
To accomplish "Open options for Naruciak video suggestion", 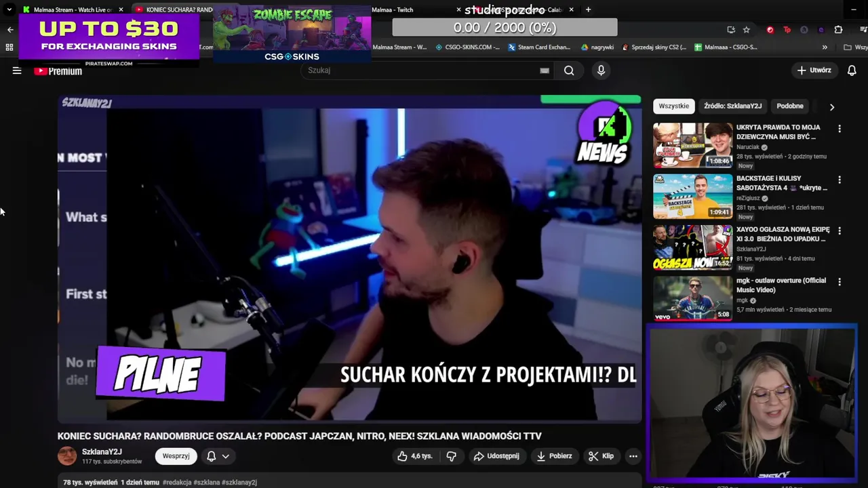I will tap(840, 129).
